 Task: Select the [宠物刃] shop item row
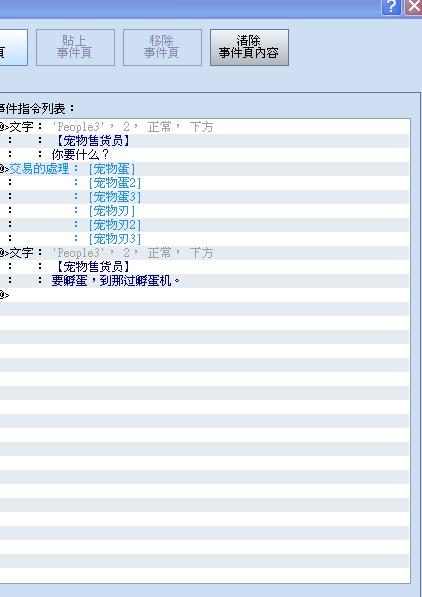point(204,211)
